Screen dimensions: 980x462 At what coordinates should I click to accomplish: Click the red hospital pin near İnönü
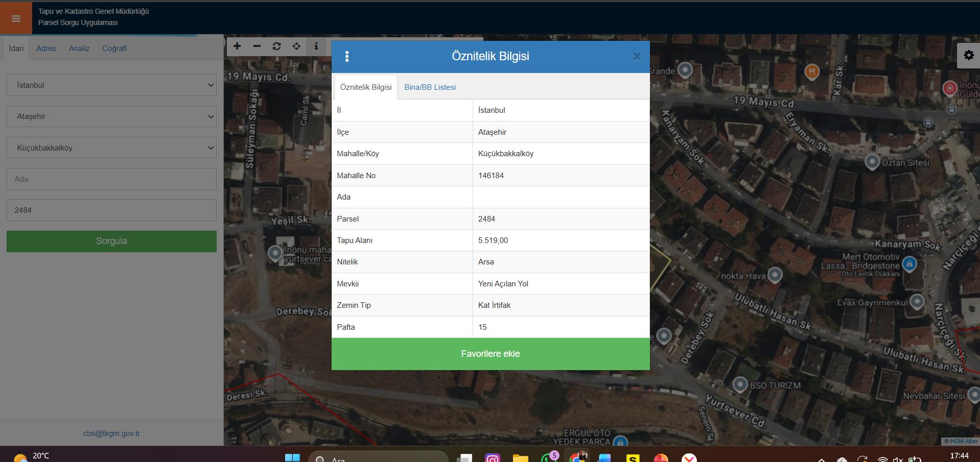pos(950,88)
